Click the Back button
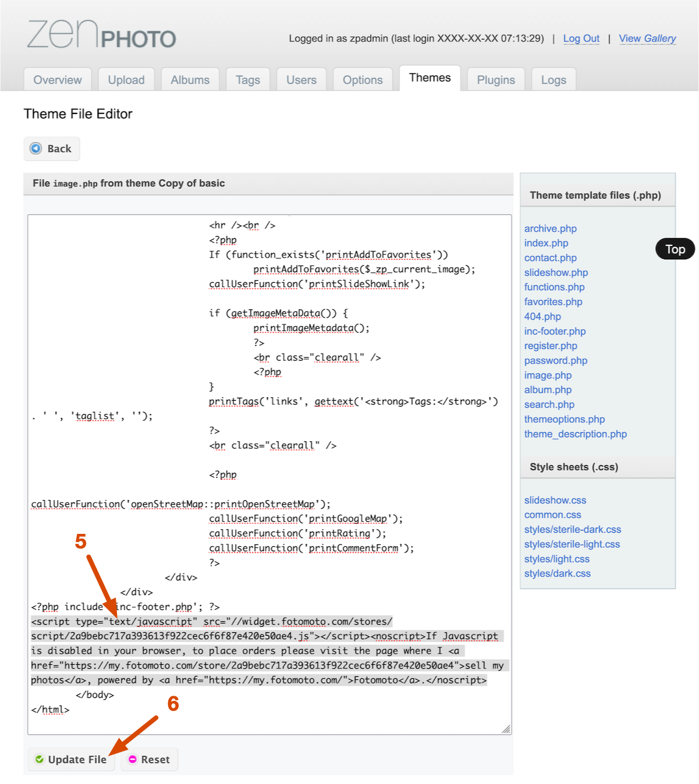The height and width of the screenshot is (784, 699). coord(52,148)
